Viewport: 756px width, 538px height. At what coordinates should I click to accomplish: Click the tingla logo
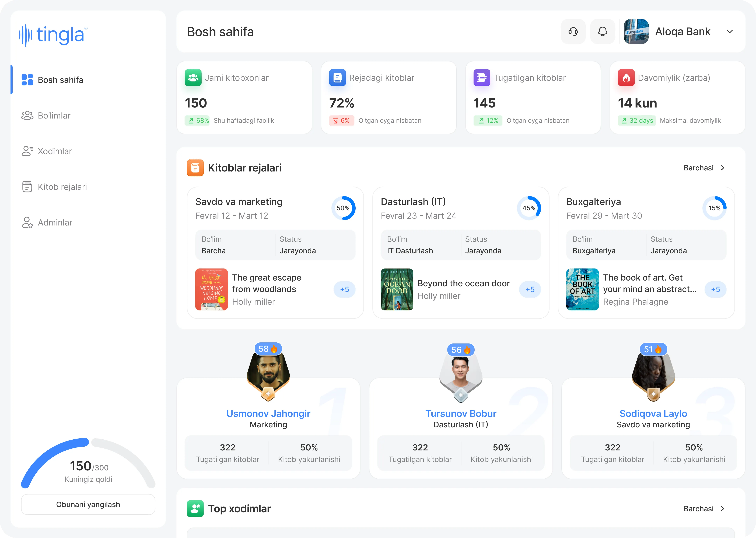coord(53,35)
